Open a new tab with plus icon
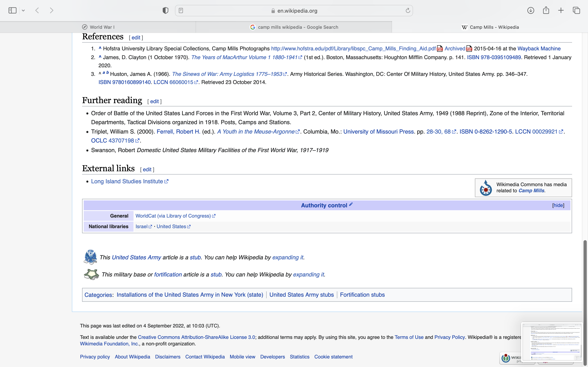Image resolution: width=588 pixels, height=367 pixels. coord(561,10)
